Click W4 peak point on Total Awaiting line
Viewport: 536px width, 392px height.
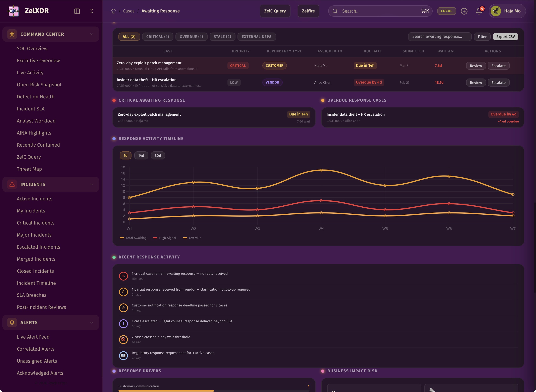321,170
